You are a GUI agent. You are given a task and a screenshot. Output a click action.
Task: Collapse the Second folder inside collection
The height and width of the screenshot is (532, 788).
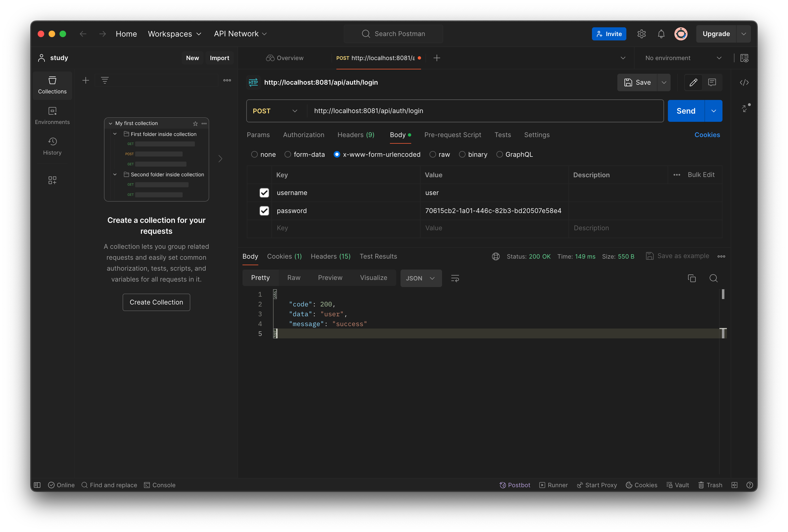(x=115, y=175)
